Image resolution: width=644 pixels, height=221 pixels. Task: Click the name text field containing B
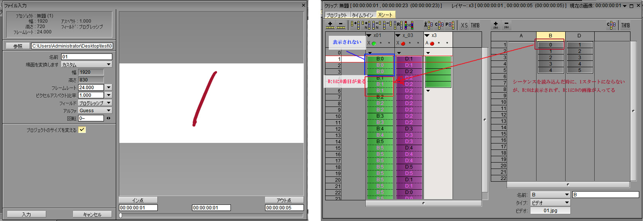tap(605, 195)
